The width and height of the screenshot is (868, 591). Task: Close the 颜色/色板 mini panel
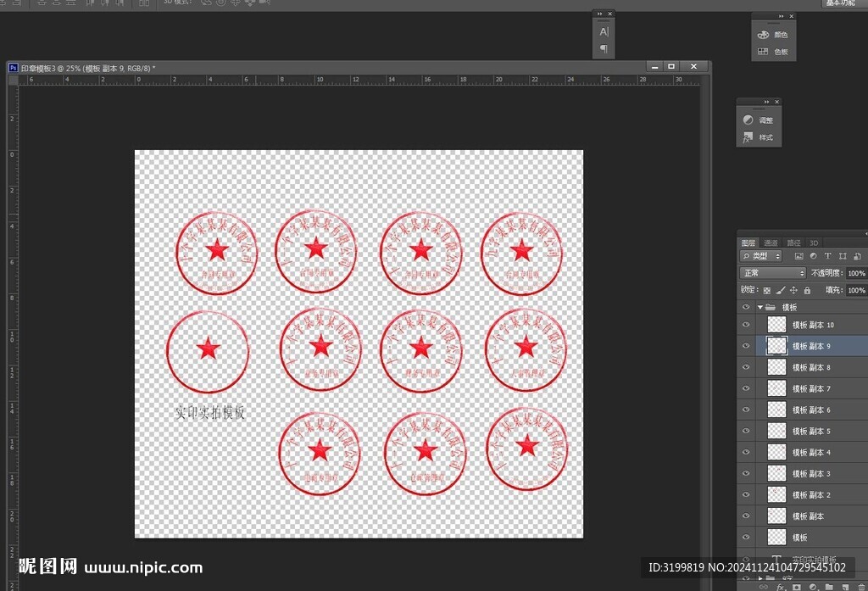tap(791, 16)
